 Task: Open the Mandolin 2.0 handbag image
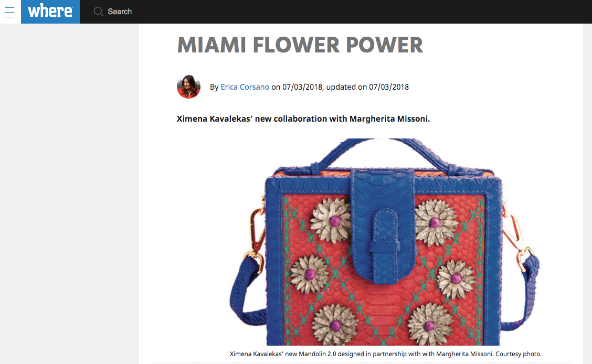coord(384,242)
